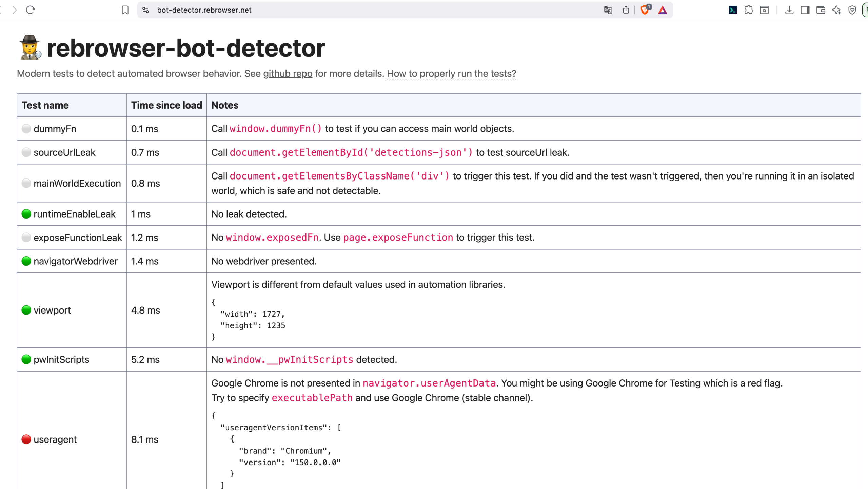Click the gray status dot for mainWorldExecution
Screen dimensions: 868x489
pyautogui.click(x=26, y=183)
